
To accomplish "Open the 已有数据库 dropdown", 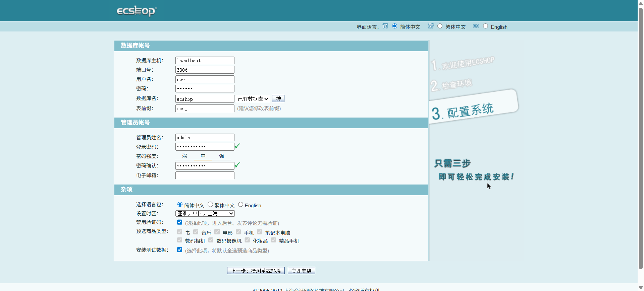I will click(253, 99).
